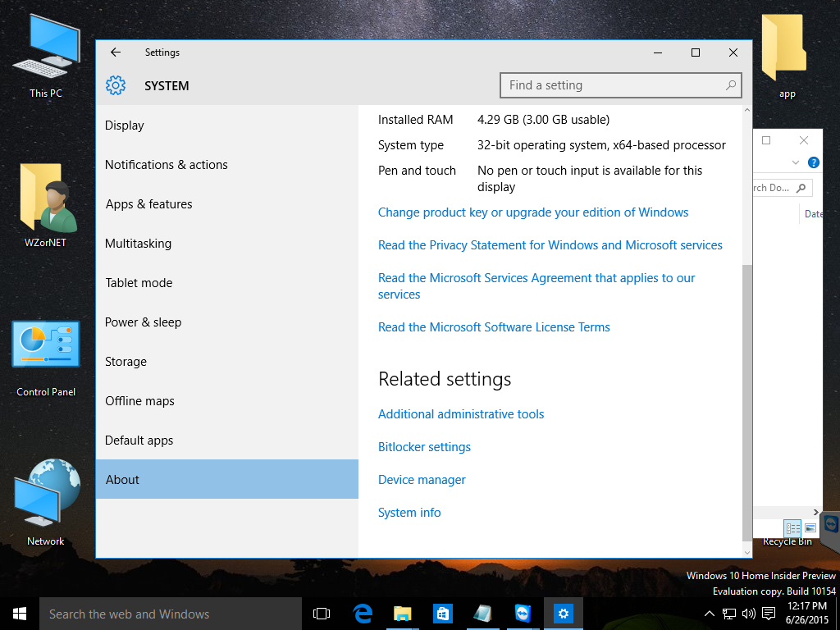Open Task View from the taskbar
The width and height of the screenshot is (840, 630).
coord(322,614)
